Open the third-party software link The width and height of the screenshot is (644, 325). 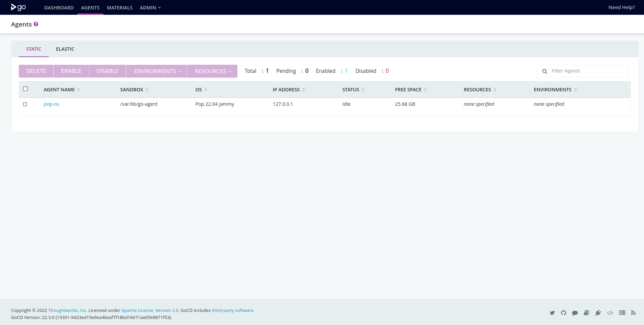[233, 310]
